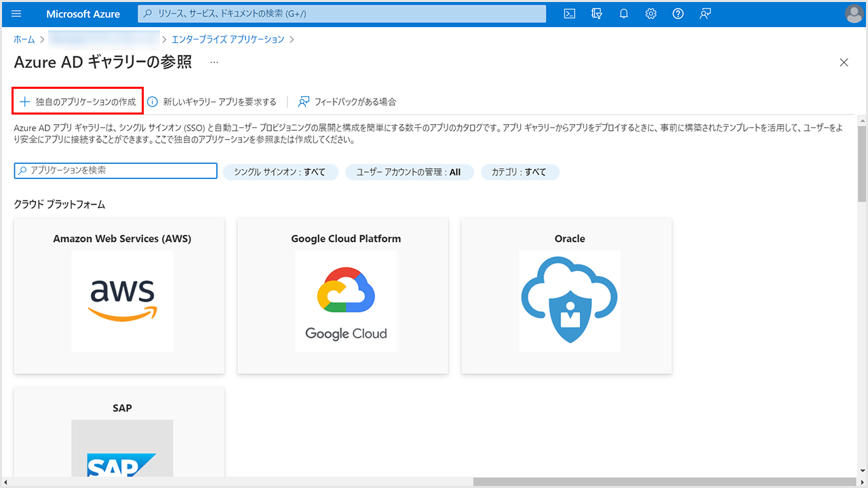
Task: Open the user account avatar
Action: pos(854,14)
